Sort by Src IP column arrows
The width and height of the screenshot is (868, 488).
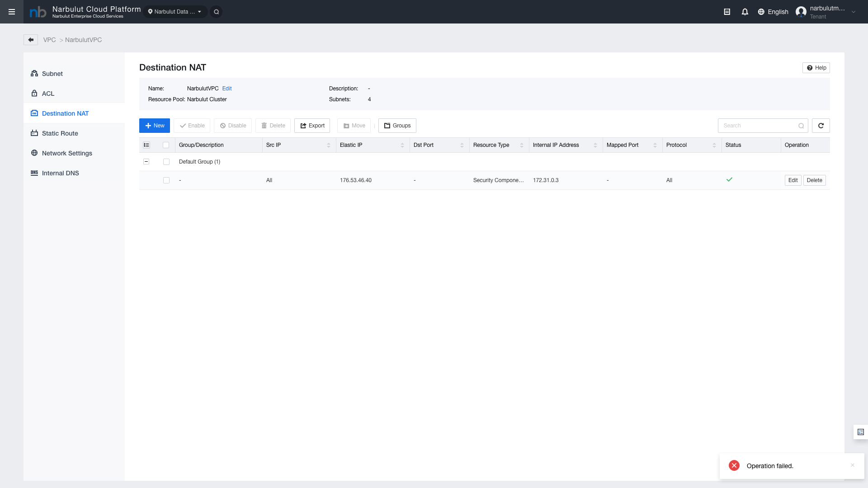(329, 145)
